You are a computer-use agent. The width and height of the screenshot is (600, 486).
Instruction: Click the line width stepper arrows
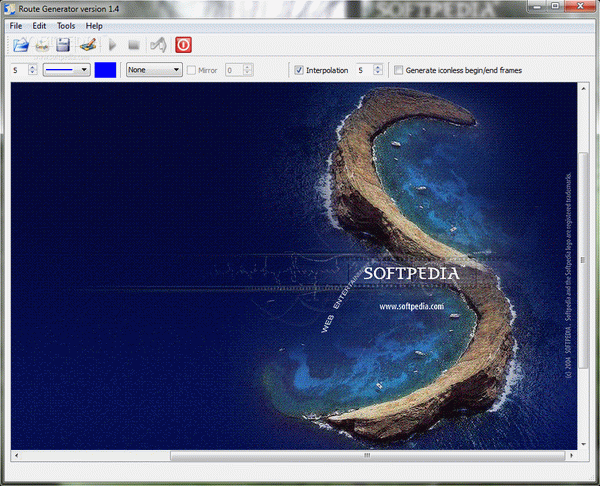pyautogui.click(x=33, y=70)
